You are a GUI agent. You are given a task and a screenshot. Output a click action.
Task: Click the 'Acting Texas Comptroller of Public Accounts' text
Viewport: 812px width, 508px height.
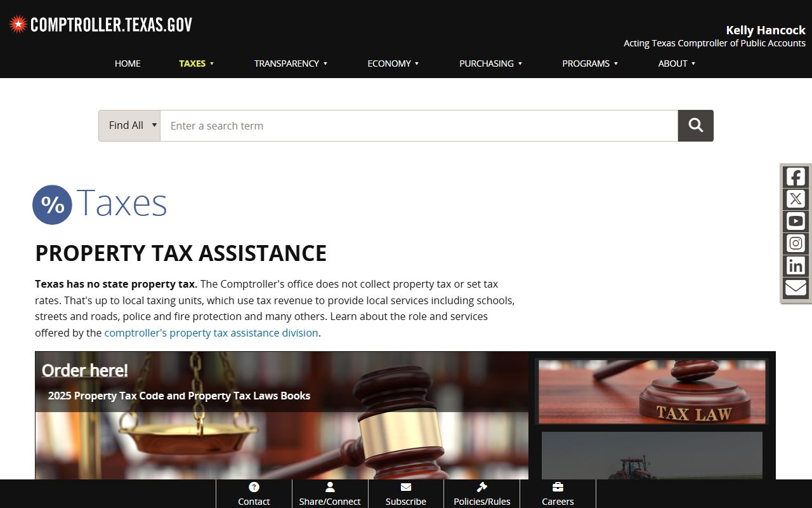[714, 43]
